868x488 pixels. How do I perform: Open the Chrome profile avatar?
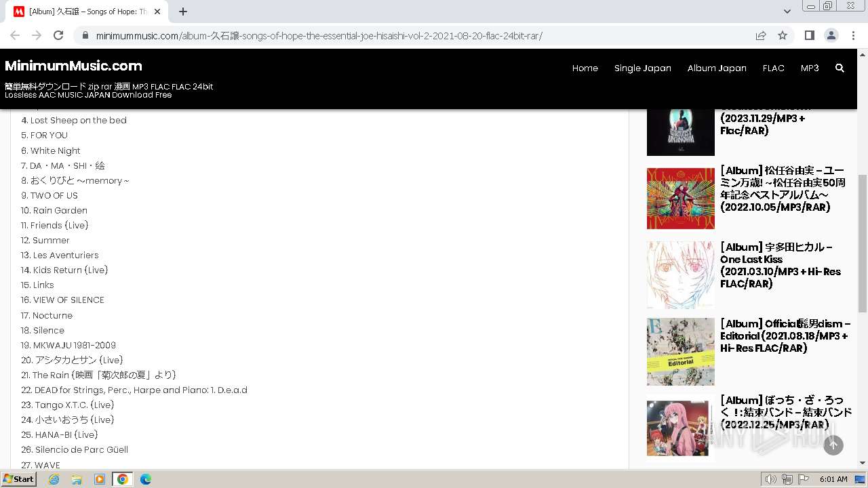[x=831, y=35]
